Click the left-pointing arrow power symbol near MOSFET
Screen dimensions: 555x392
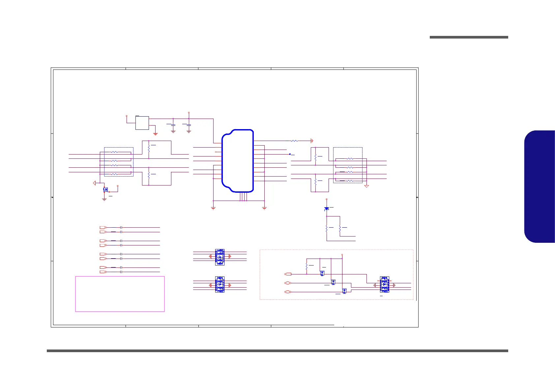94,183
